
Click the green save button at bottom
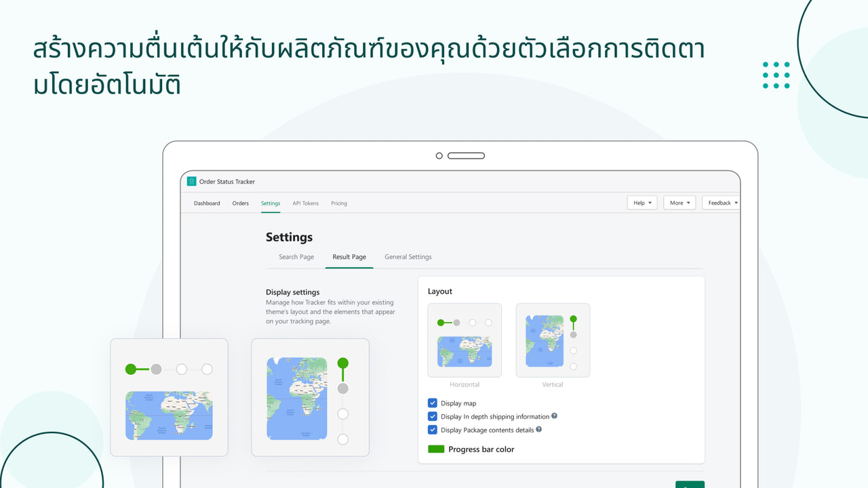pyautogui.click(x=690, y=485)
